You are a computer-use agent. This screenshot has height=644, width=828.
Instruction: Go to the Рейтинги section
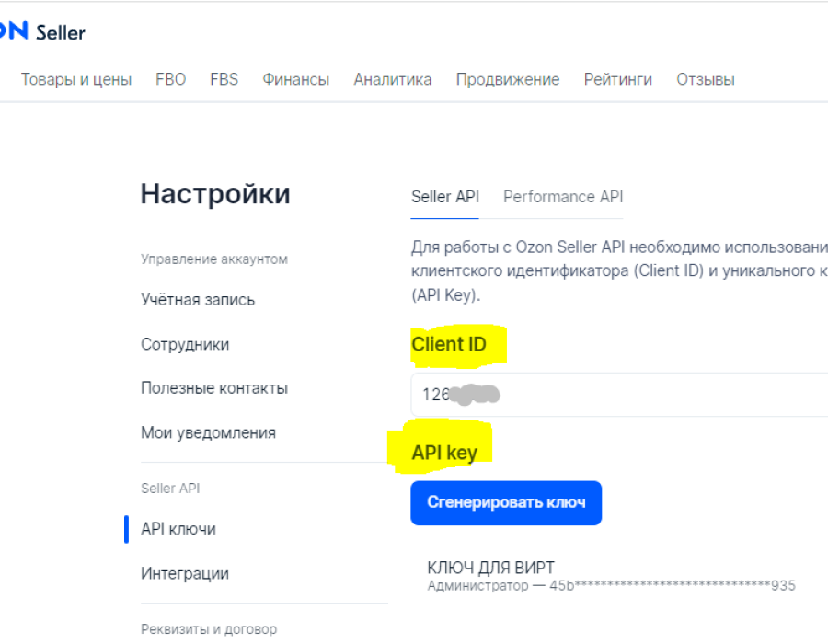618,79
